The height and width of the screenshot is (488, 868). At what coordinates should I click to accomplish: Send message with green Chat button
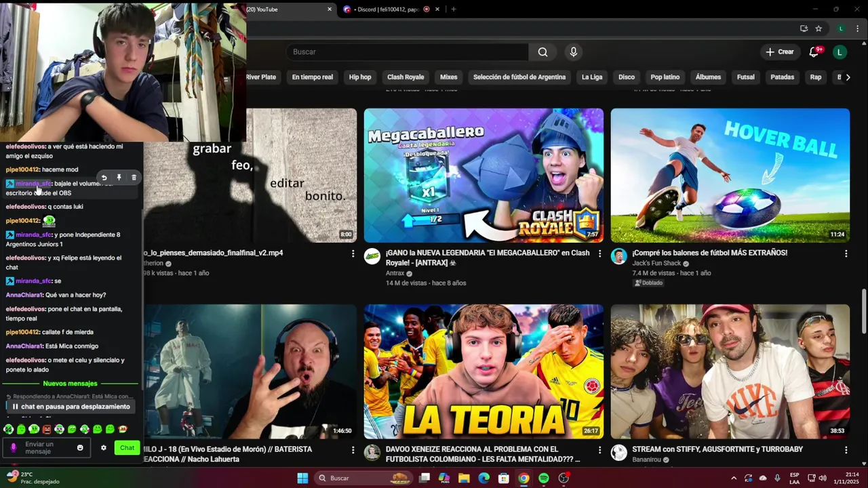[127, 448]
